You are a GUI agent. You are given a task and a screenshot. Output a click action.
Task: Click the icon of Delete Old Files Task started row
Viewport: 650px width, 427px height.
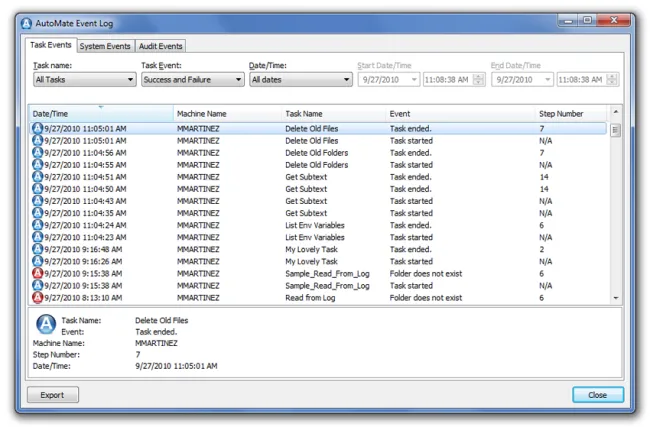pos(37,140)
